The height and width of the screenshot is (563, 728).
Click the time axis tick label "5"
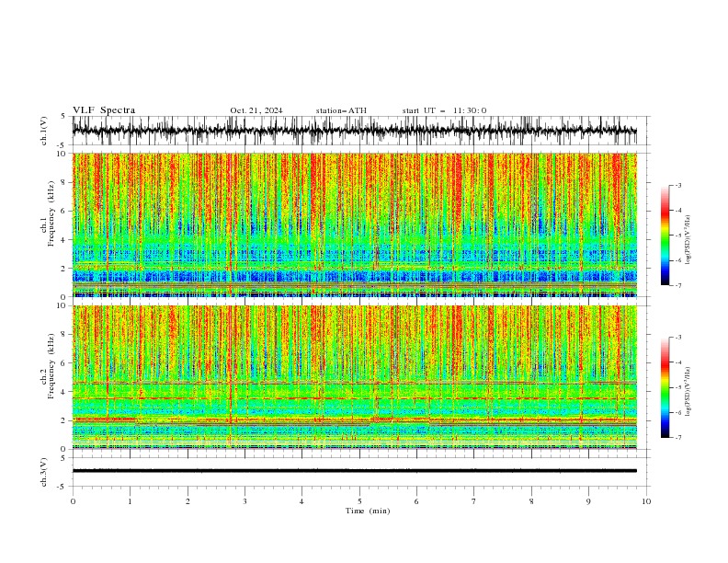tap(359, 501)
